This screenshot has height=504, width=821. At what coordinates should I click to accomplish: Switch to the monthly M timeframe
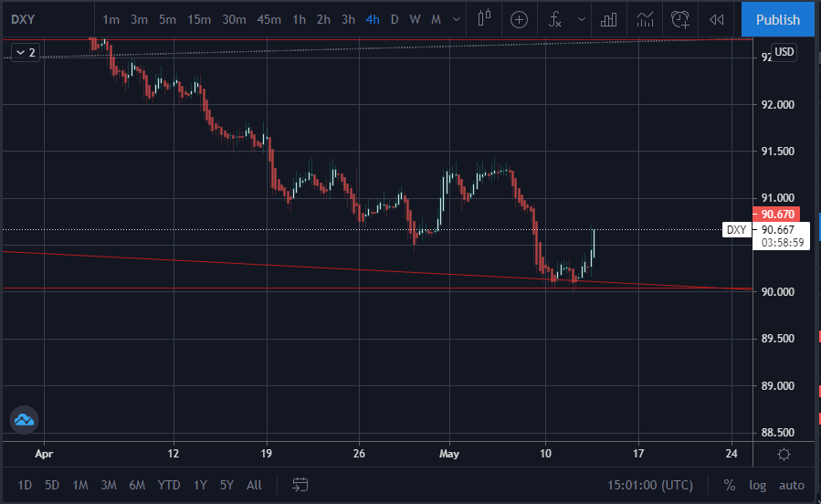(x=436, y=20)
